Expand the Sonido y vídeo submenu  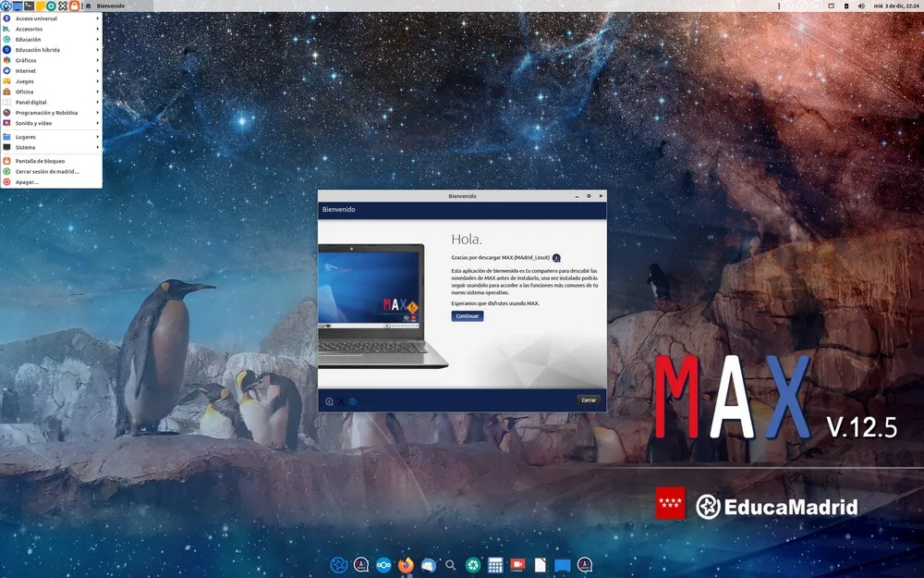42,122
